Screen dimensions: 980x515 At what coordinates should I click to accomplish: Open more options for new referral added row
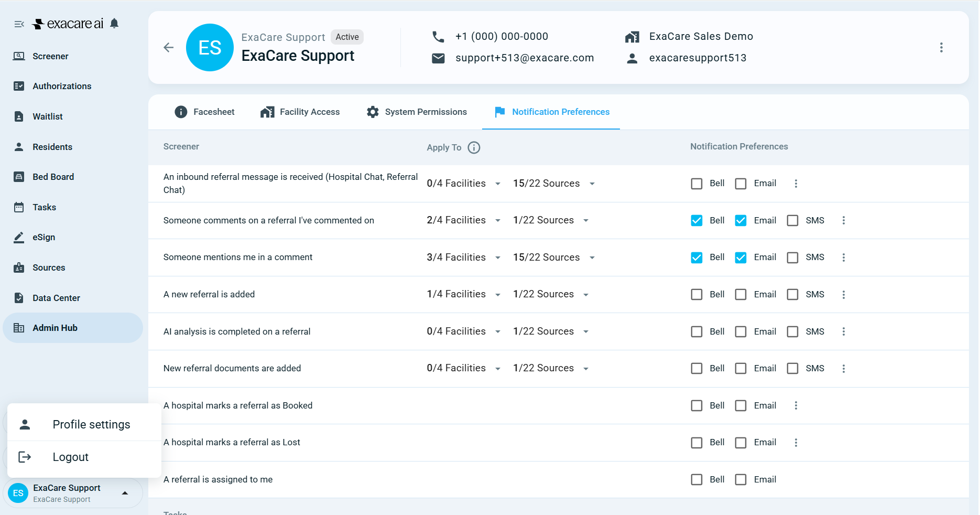(x=843, y=295)
